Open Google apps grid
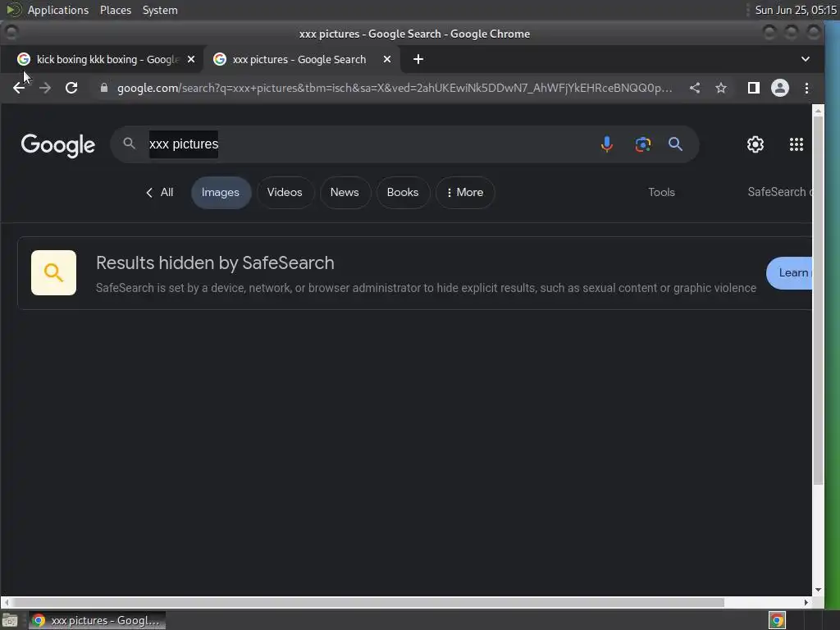The image size is (840, 630). (x=796, y=144)
